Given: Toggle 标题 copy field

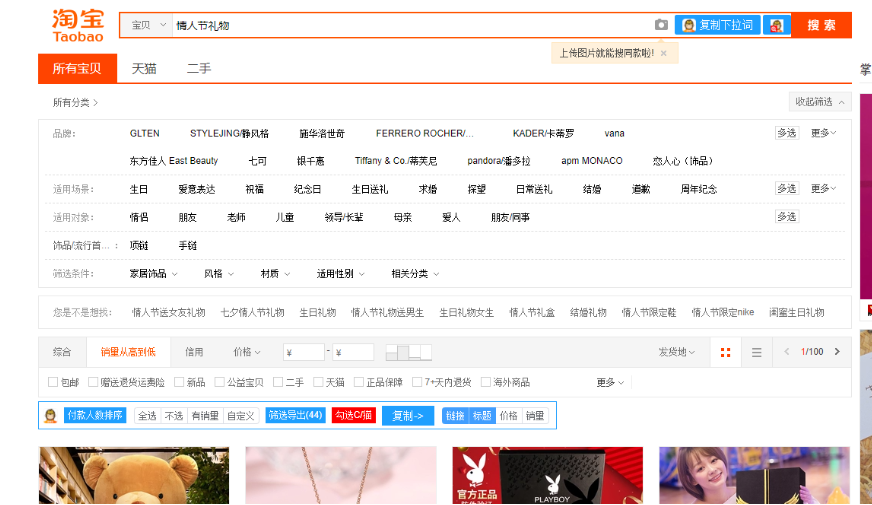Looking at the screenshot, I should (482, 415).
